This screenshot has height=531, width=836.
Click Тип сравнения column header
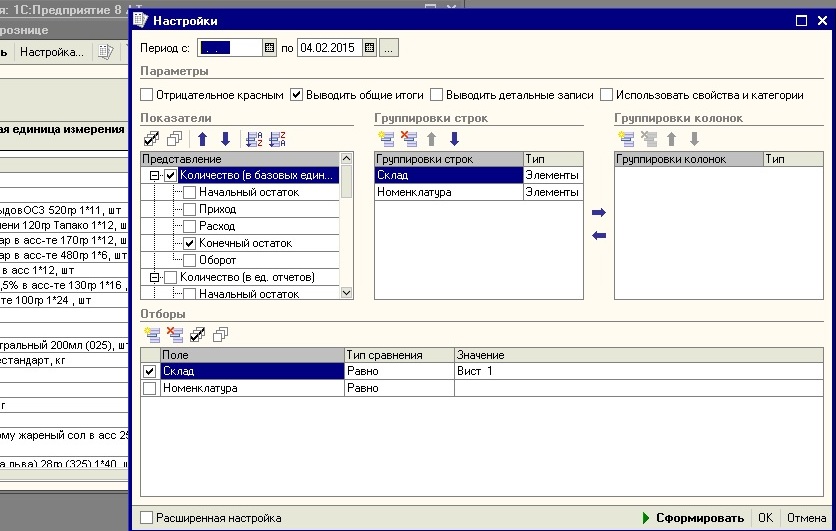tap(399, 355)
